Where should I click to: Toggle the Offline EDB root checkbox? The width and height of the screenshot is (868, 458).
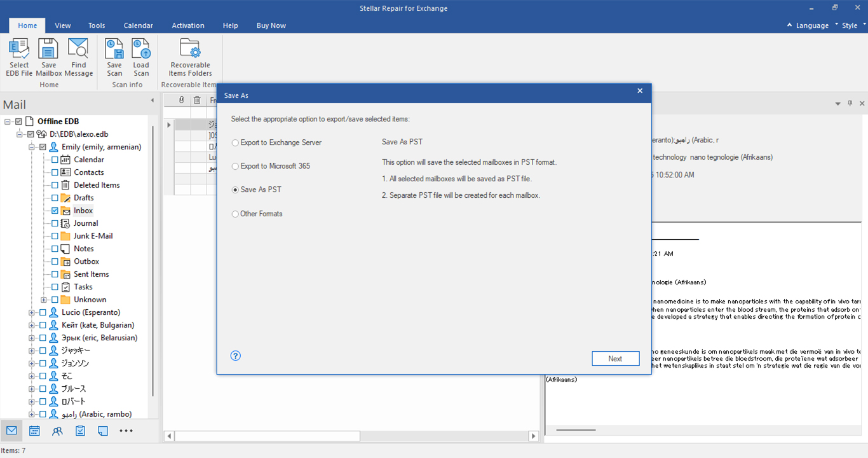(x=18, y=121)
